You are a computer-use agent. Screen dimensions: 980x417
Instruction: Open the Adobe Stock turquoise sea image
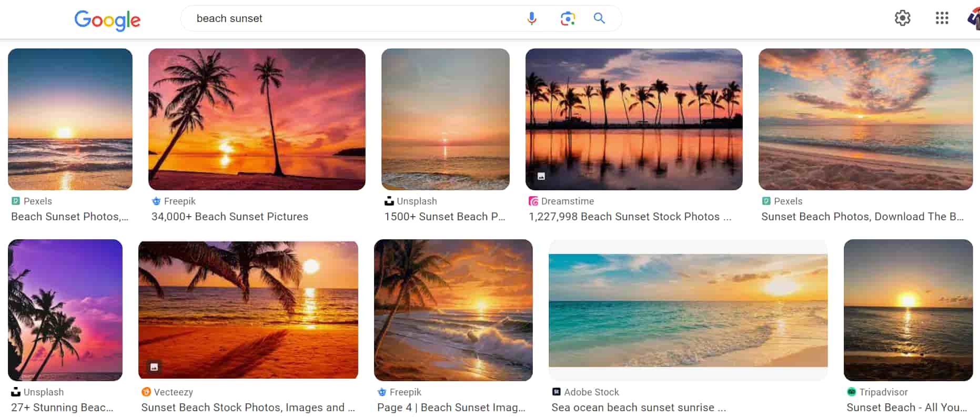click(688, 310)
